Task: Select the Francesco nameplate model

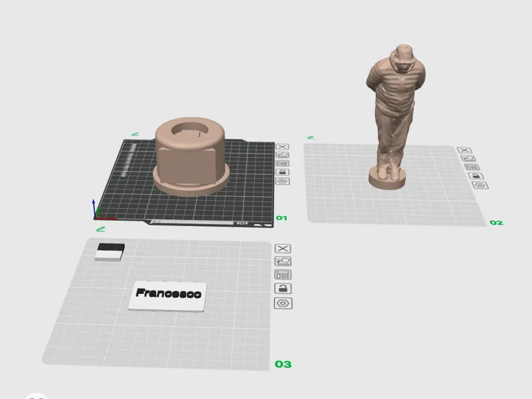Action: [x=168, y=296]
